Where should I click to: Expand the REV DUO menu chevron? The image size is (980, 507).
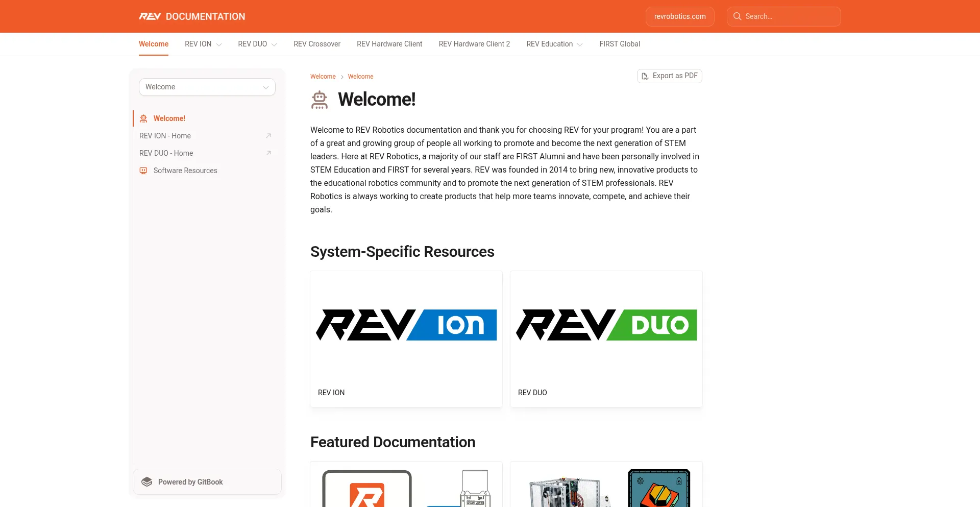[274, 44]
